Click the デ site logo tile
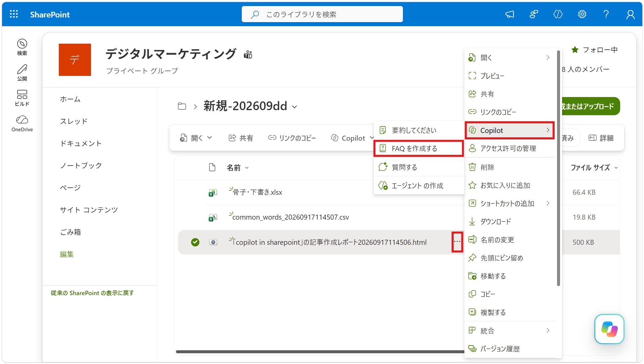This screenshot has width=644, height=364. (75, 60)
